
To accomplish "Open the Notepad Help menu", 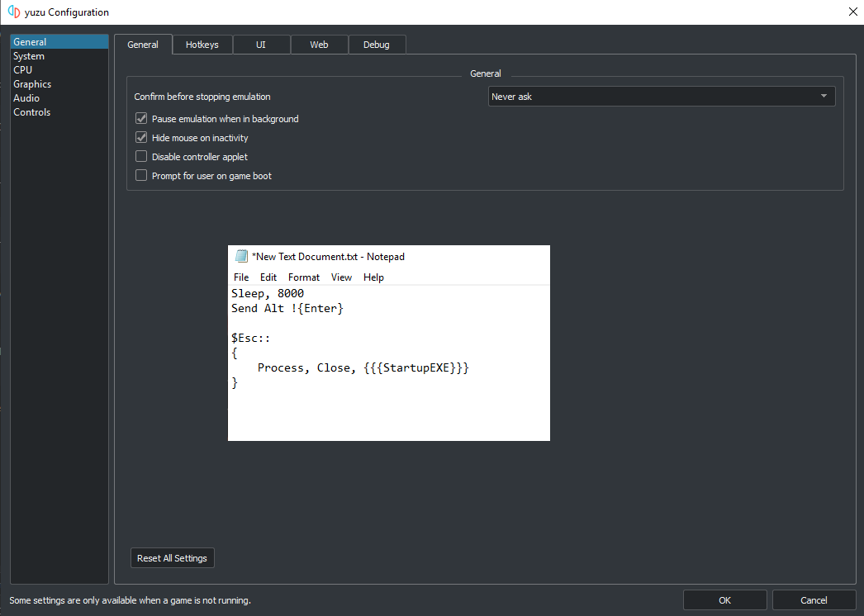I will coord(373,277).
